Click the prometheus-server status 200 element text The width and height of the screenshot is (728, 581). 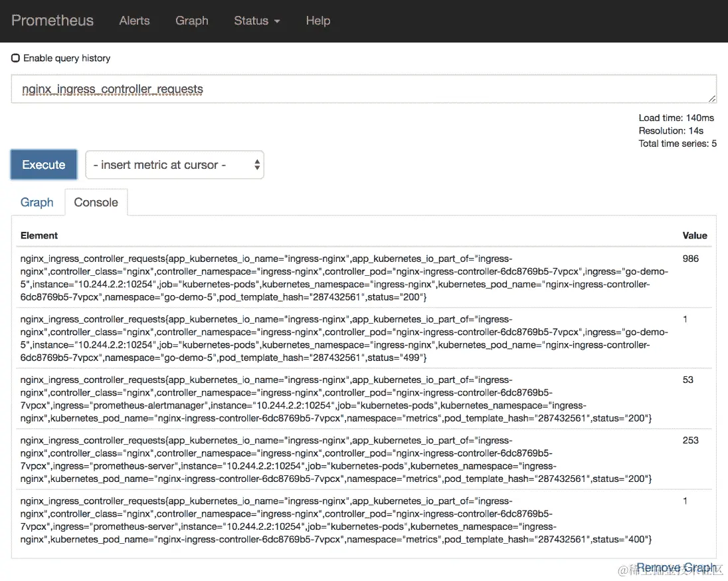335,459
